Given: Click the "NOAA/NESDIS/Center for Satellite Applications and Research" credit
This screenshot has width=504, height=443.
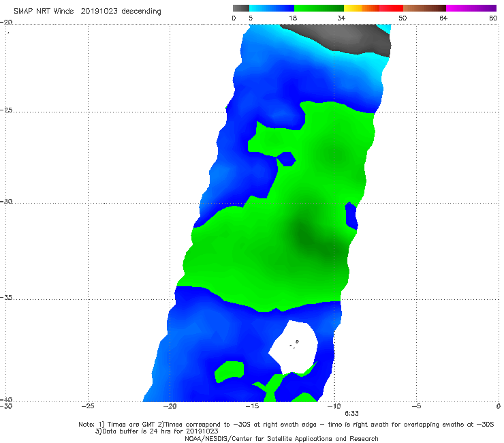Looking at the screenshot, I should [281, 438].
